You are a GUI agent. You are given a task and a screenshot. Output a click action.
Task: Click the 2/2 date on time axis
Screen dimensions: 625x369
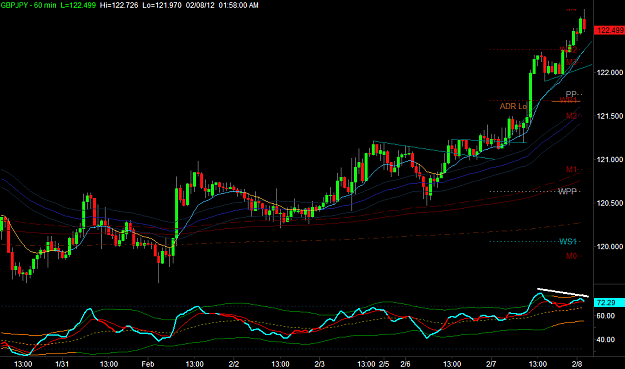click(234, 364)
